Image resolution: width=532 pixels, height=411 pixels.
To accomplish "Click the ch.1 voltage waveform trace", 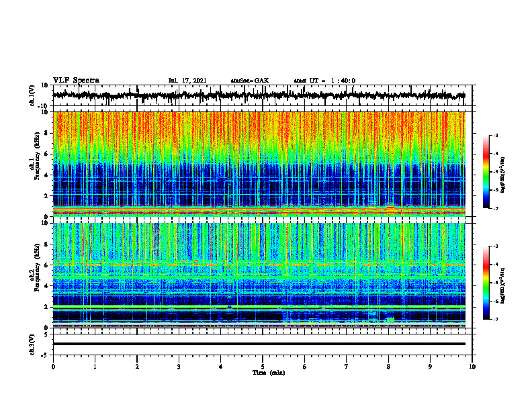I will click(x=259, y=95).
